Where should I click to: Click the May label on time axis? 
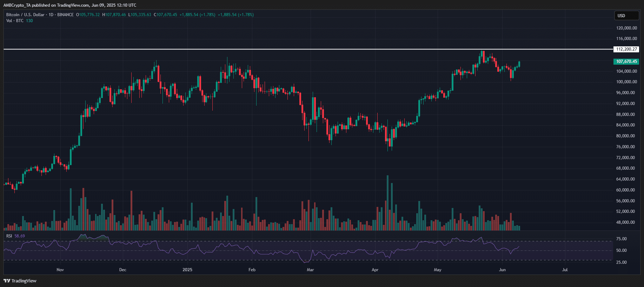point(437,270)
